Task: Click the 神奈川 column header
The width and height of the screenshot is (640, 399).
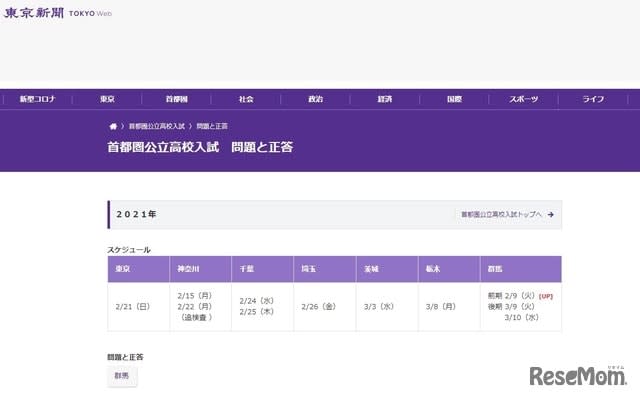Action: (200, 269)
